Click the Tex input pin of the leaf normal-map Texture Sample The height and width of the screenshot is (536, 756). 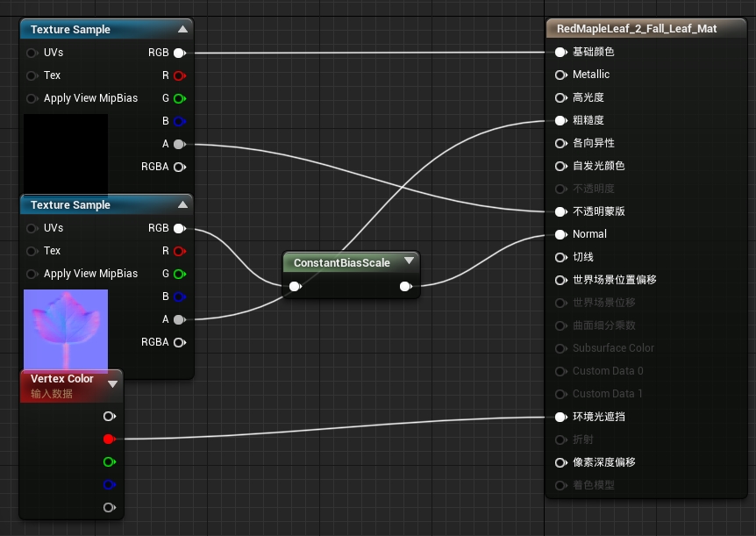click(x=32, y=251)
